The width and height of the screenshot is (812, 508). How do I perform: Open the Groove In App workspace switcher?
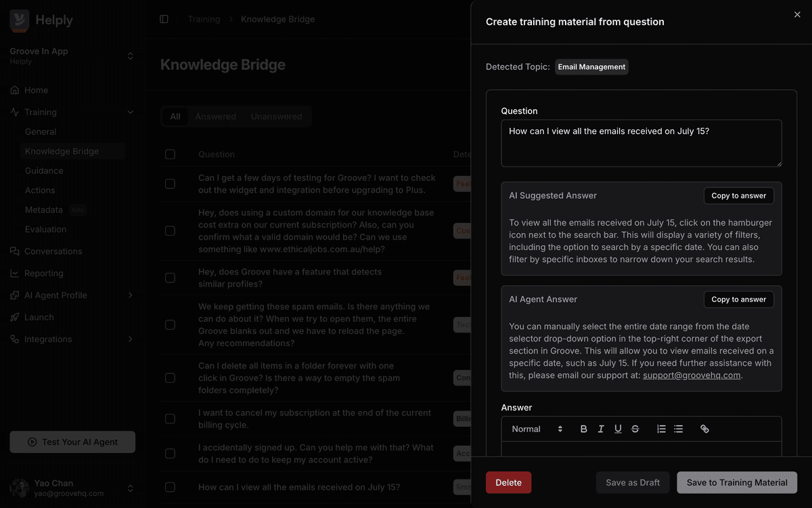click(x=131, y=56)
